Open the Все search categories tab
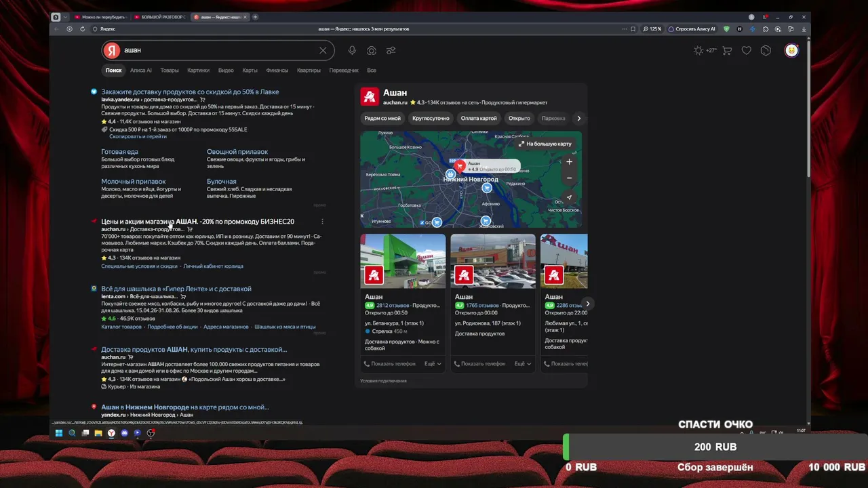The height and width of the screenshot is (488, 868). (372, 70)
